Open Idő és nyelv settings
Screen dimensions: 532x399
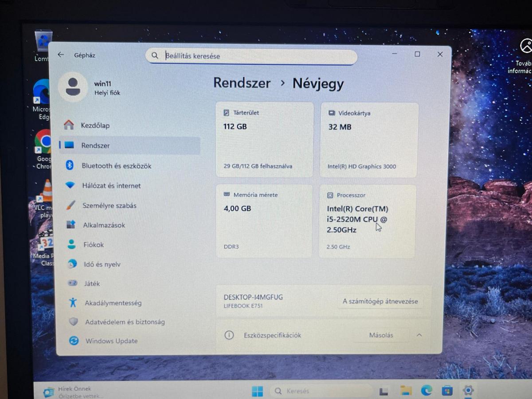[x=102, y=264]
